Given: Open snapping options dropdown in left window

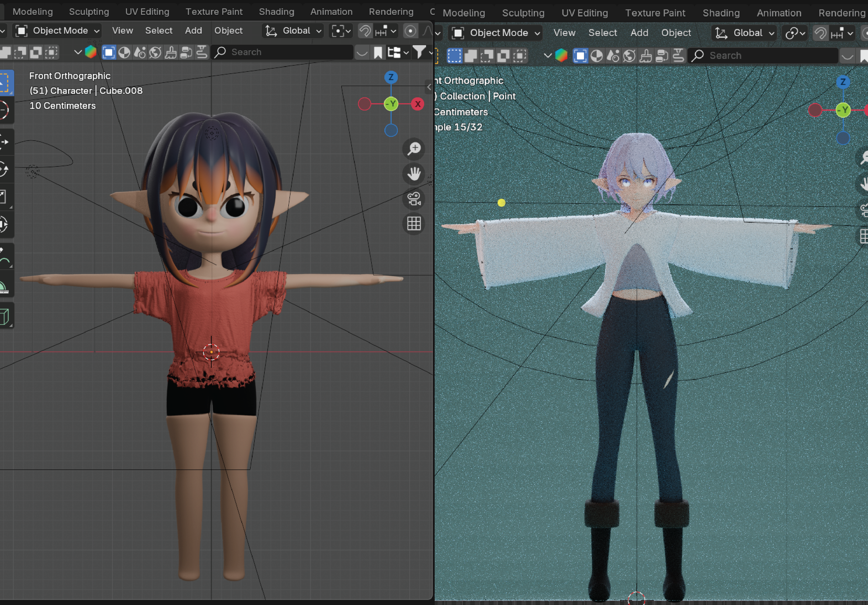Looking at the screenshot, I should pos(386,31).
